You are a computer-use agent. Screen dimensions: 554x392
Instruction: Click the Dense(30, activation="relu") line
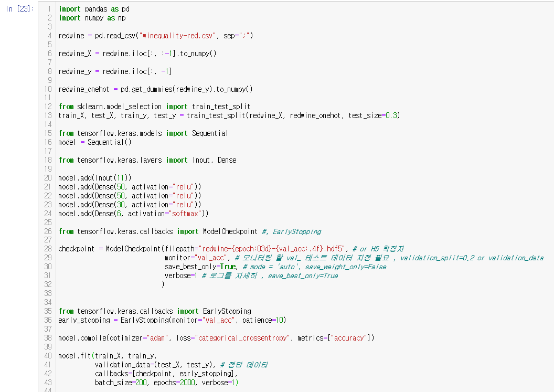130,205
